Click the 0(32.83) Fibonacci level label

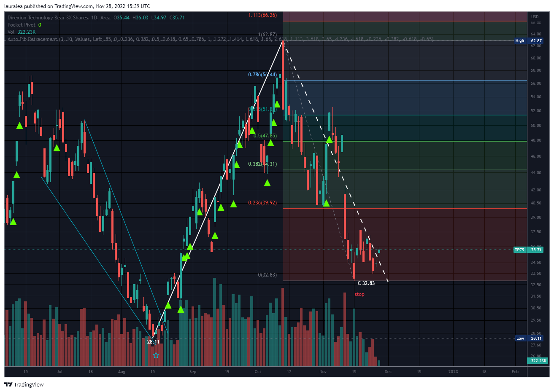coord(268,275)
